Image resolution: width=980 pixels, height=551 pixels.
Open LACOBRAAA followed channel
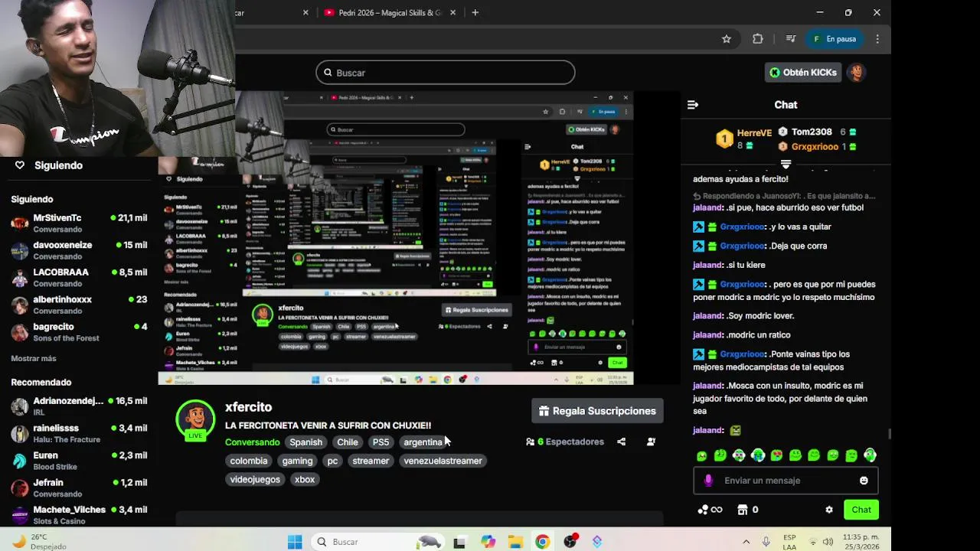[80, 278]
